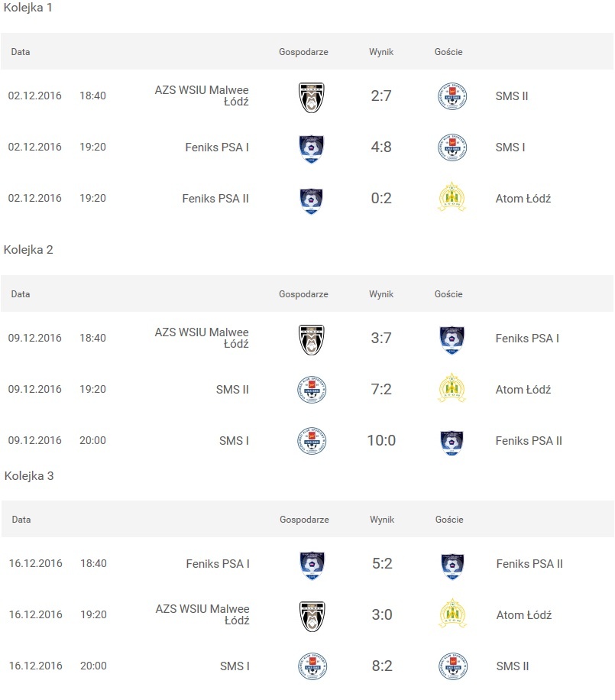Open the 4:8 match result

(x=380, y=147)
